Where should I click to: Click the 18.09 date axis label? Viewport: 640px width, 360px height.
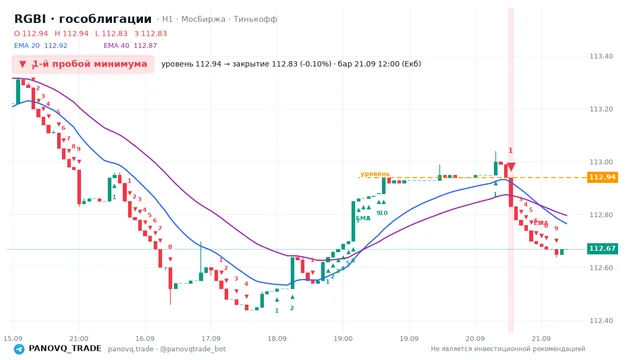[x=277, y=339]
